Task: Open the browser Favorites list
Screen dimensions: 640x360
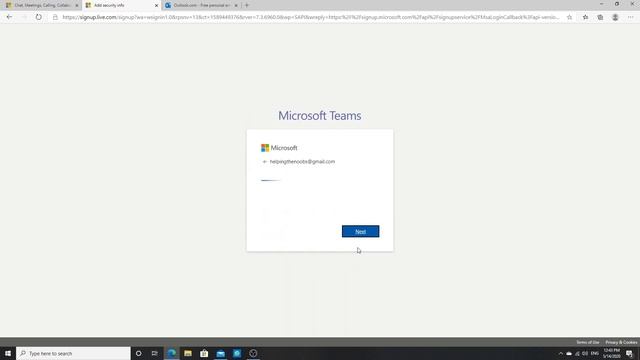Action: (585, 17)
